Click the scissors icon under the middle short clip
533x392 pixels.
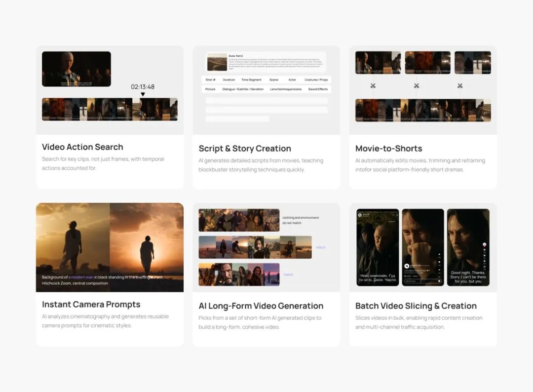pos(417,86)
